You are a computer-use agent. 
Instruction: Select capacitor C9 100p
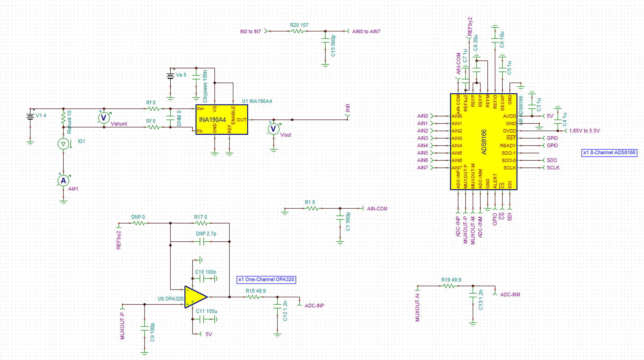(x=145, y=329)
